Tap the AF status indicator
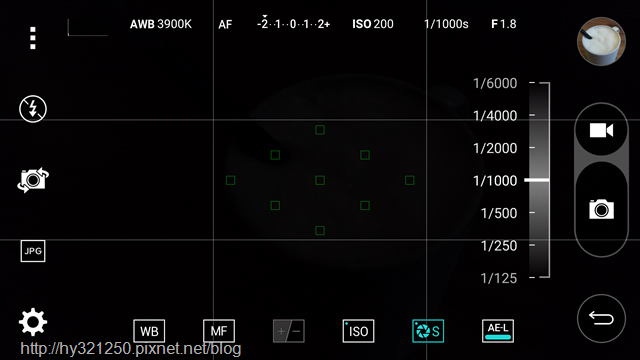Screen dimensions: 640x360 225,24
